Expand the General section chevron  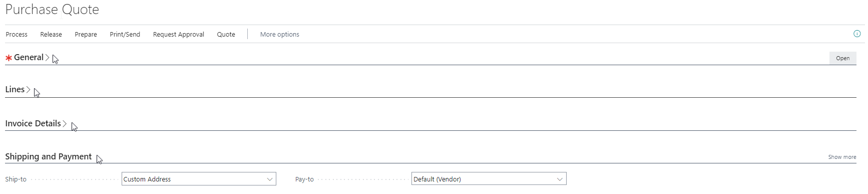[48, 58]
